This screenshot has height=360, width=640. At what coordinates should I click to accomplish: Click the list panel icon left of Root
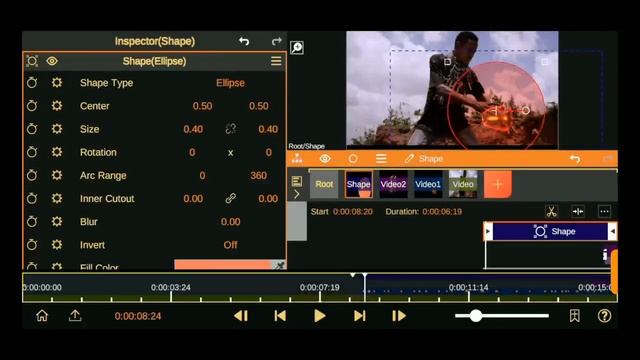pyautogui.click(x=297, y=181)
